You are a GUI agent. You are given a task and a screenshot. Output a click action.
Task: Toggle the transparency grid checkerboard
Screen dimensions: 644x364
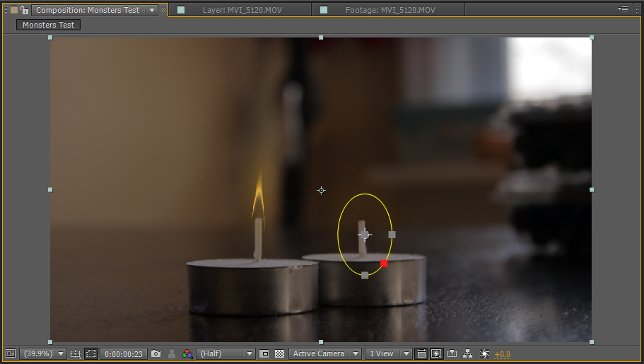[x=280, y=353]
